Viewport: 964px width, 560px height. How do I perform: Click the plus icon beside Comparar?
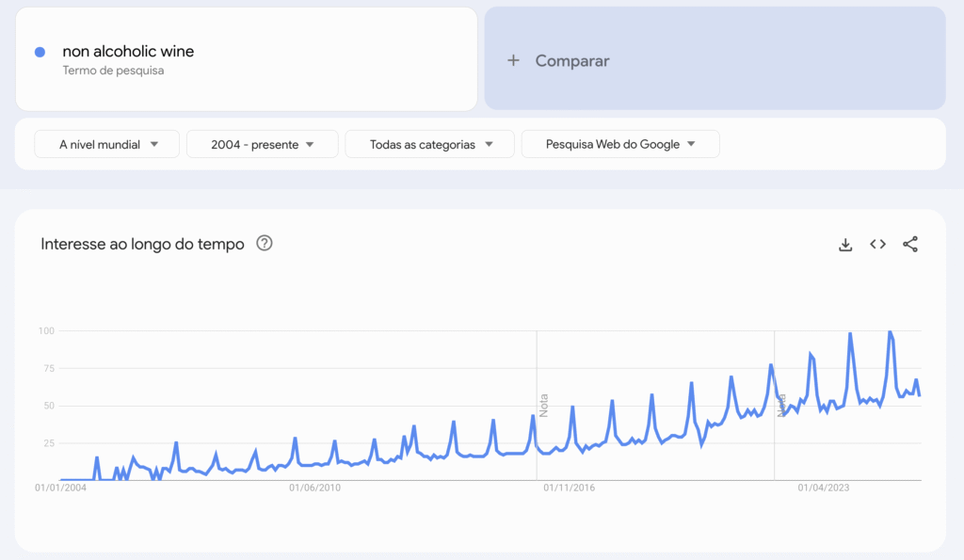point(513,60)
